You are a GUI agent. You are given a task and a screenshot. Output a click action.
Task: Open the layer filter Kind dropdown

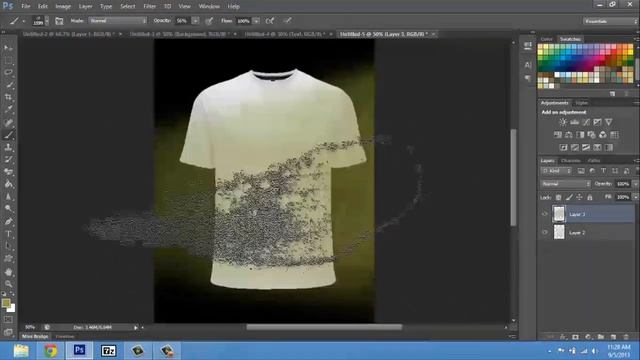556,171
